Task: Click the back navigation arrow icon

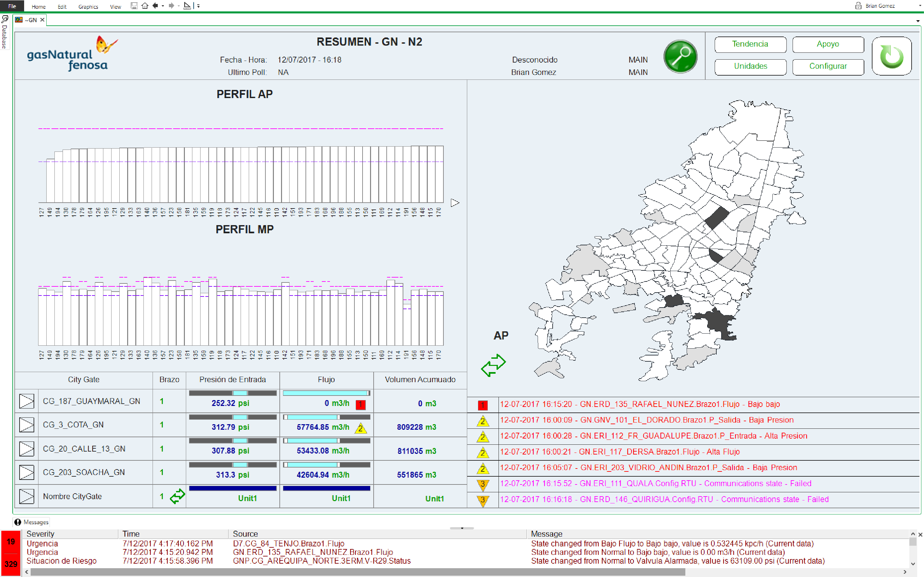Action: click(155, 6)
